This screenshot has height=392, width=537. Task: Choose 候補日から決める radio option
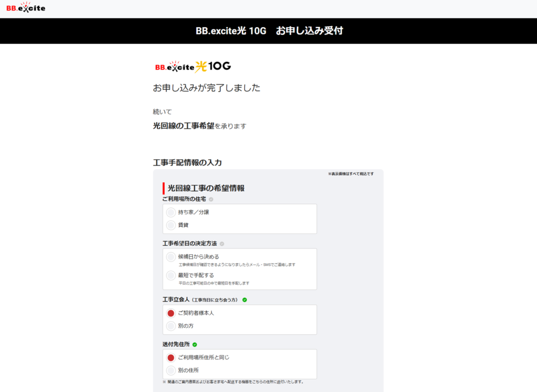pos(171,257)
